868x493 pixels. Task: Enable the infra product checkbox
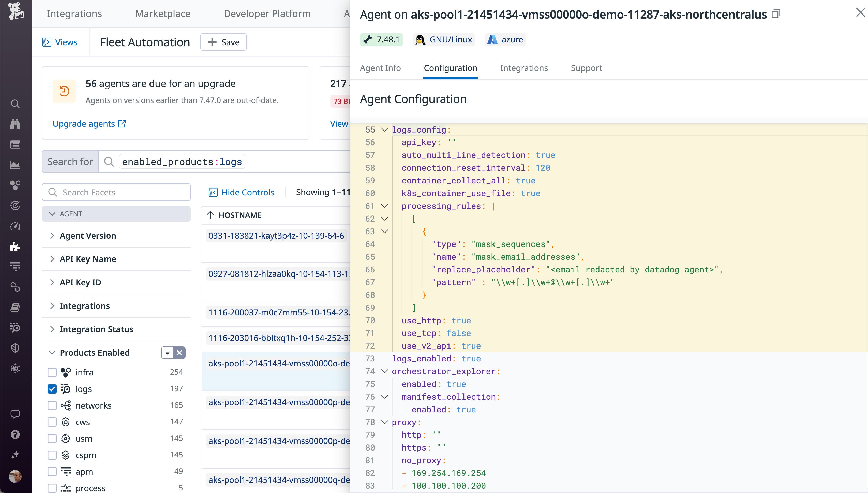(52, 372)
